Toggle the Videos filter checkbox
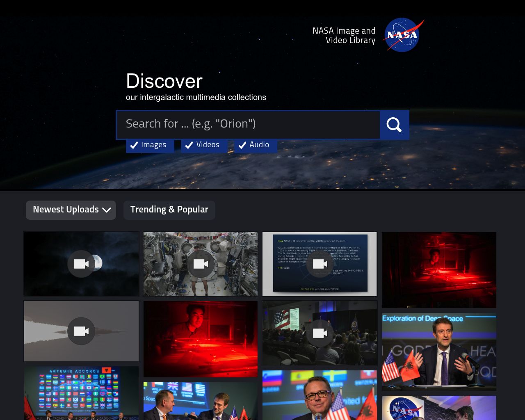The height and width of the screenshot is (420, 525). (x=204, y=145)
